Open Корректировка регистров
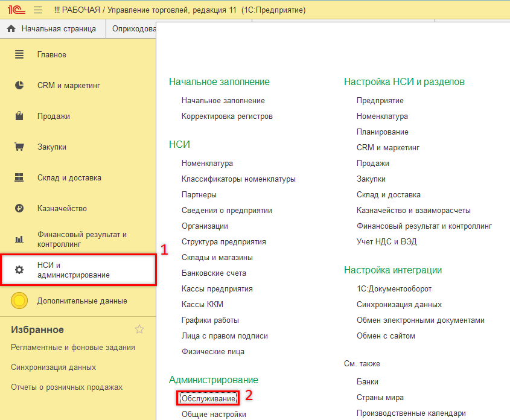Screen dimensions: 510x420 click(227, 116)
